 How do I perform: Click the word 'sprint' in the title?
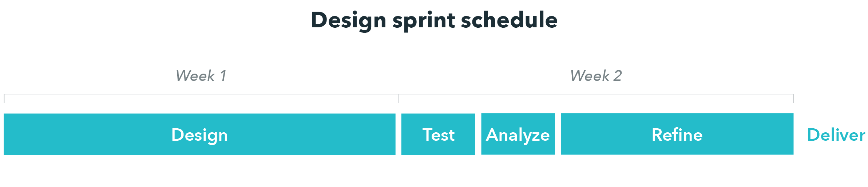coord(424,21)
